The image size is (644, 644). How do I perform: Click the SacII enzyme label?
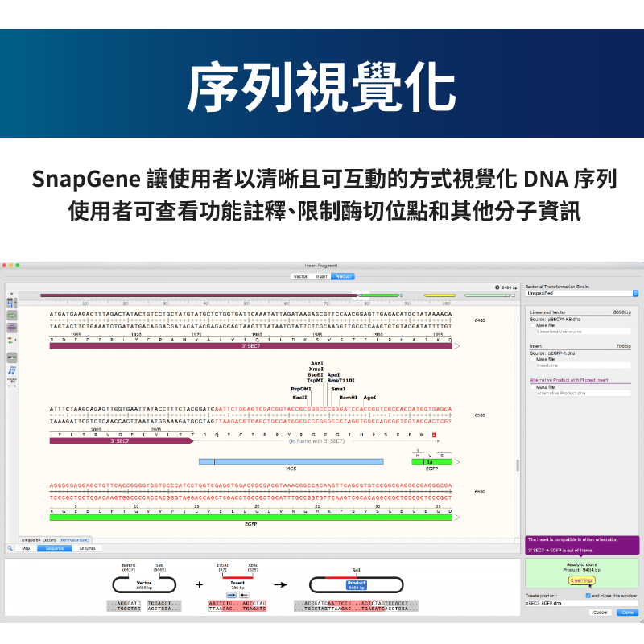coord(299,398)
